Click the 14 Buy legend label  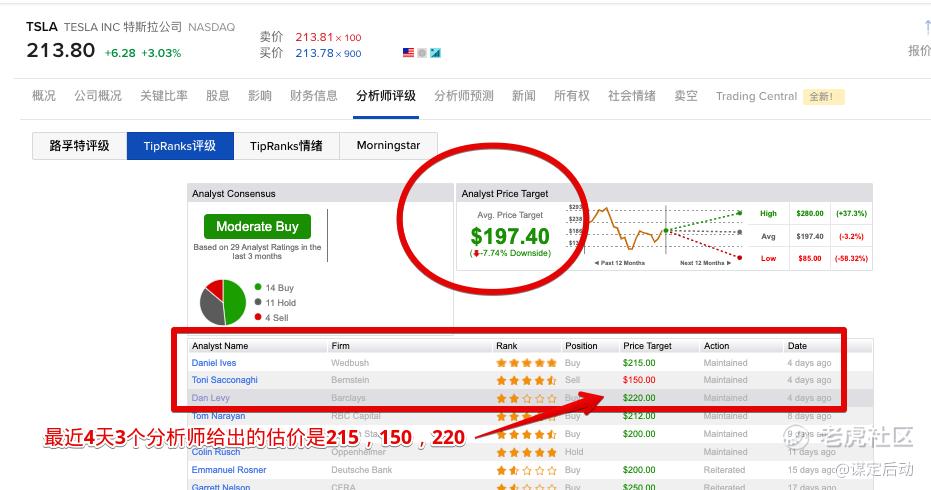coord(280,287)
